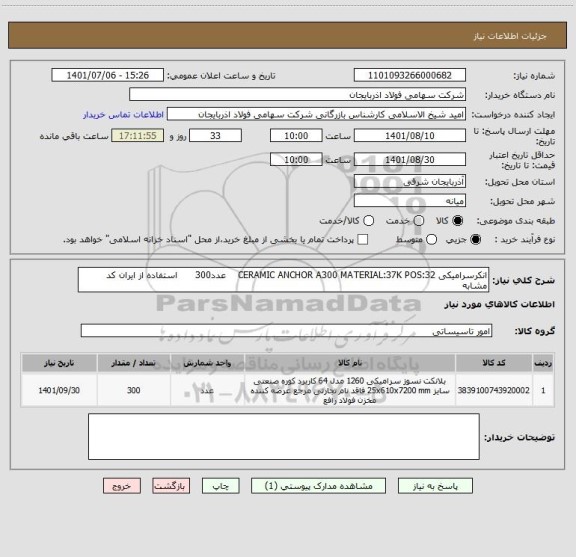The image size is (576, 557).
Task: Click the جزئیات اطلاعات نیاز page header
Action: click(510, 36)
